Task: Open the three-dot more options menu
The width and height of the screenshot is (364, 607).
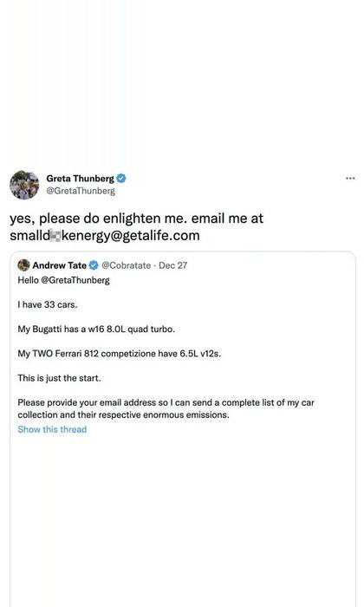Action: coord(350,179)
